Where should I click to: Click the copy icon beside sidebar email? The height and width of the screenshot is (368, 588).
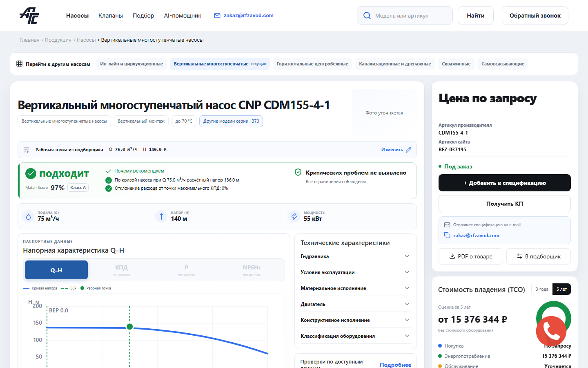pyautogui.click(x=447, y=235)
